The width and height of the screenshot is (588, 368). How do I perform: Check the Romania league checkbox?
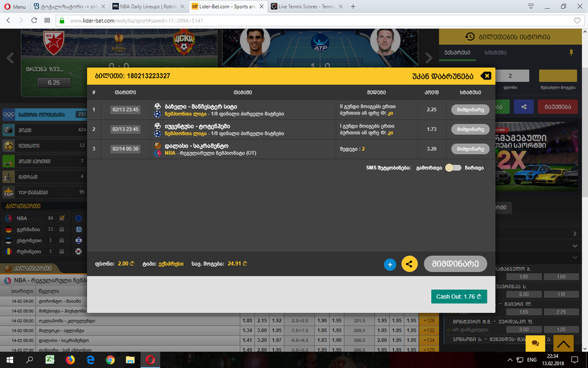tap(62, 251)
